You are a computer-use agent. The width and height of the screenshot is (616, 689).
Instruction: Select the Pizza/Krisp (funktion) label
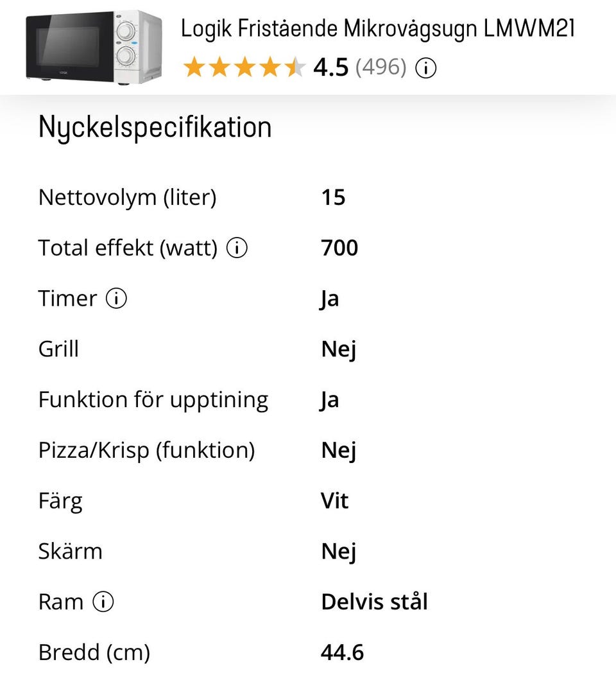(x=146, y=450)
